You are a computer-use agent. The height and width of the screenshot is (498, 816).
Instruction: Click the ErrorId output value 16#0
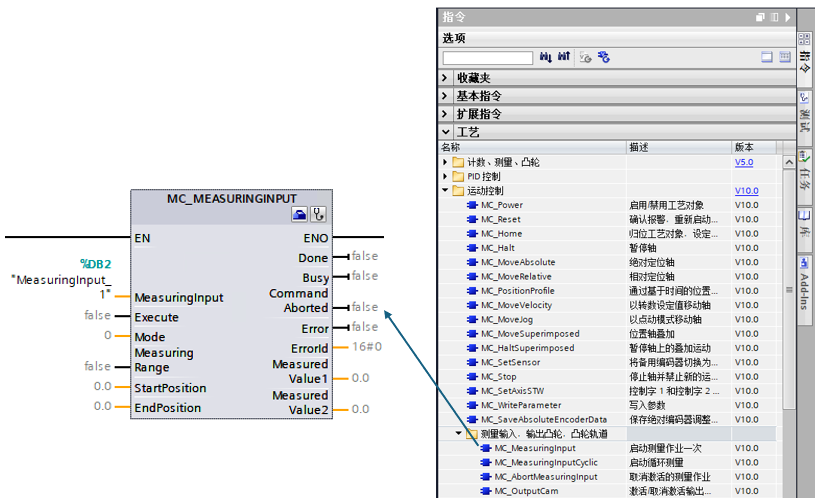[367, 347]
